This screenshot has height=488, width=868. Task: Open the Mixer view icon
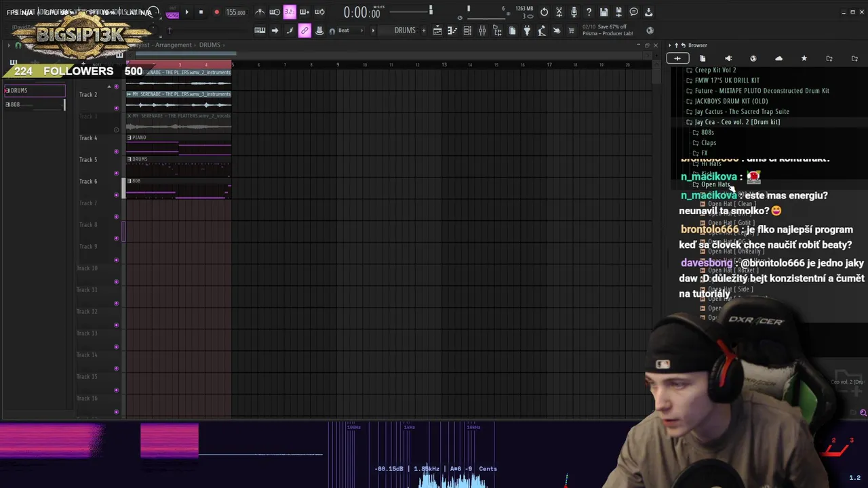point(482,30)
